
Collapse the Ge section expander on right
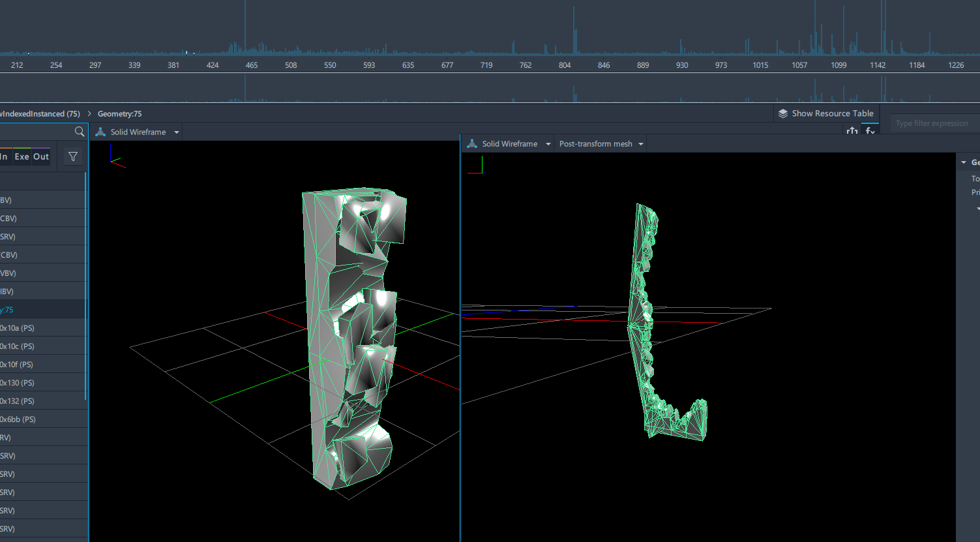coord(964,162)
